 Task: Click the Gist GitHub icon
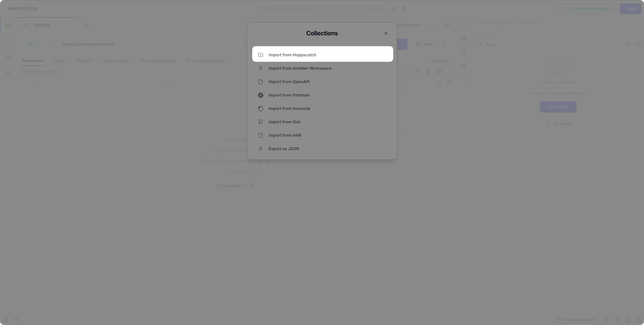tap(260, 122)
